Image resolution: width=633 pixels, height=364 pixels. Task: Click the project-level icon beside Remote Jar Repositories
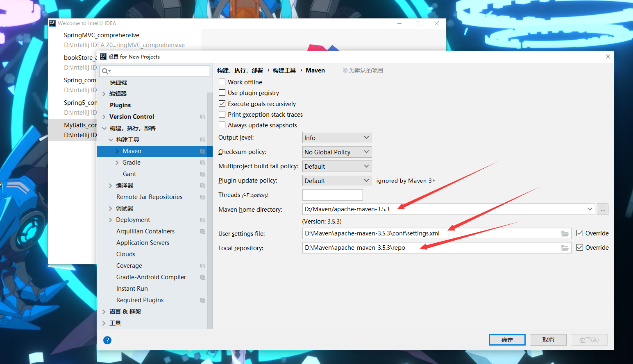[202, 197]
